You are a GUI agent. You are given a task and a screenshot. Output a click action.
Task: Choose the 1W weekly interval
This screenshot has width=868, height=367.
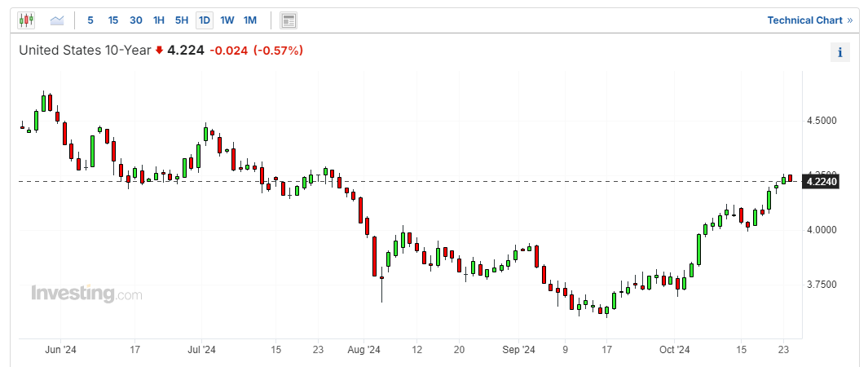[227, 20]
